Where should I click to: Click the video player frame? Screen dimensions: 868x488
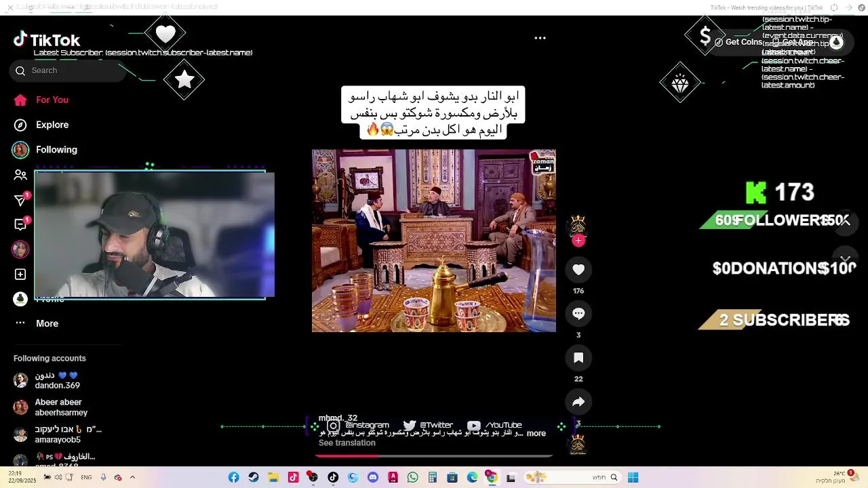tap(434, 241)
